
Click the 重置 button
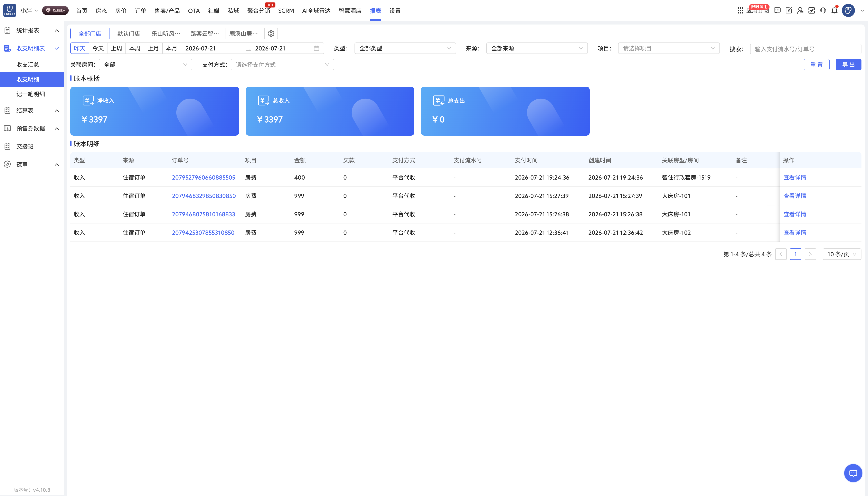[x=816, y=65]
